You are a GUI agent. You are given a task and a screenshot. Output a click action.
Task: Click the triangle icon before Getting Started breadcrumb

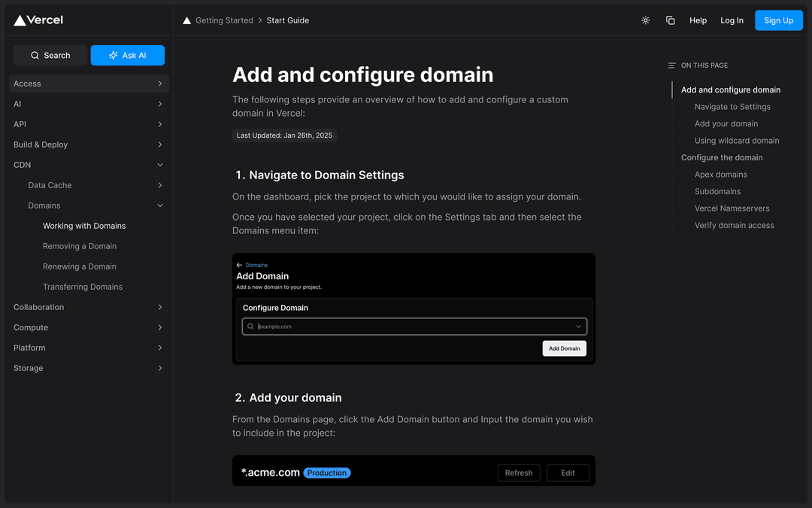187,20
